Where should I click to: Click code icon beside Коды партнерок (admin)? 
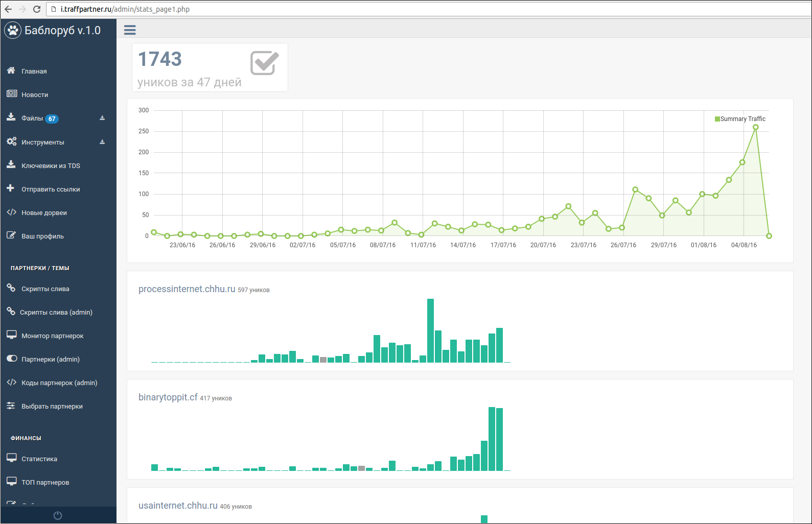pyautogui.click(x=11, y=382)
